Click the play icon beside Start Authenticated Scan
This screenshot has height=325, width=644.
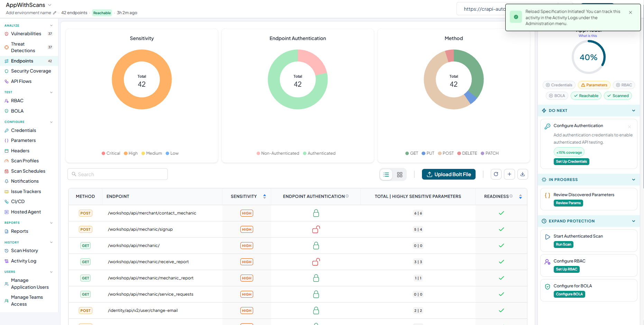tap(548, 237)
